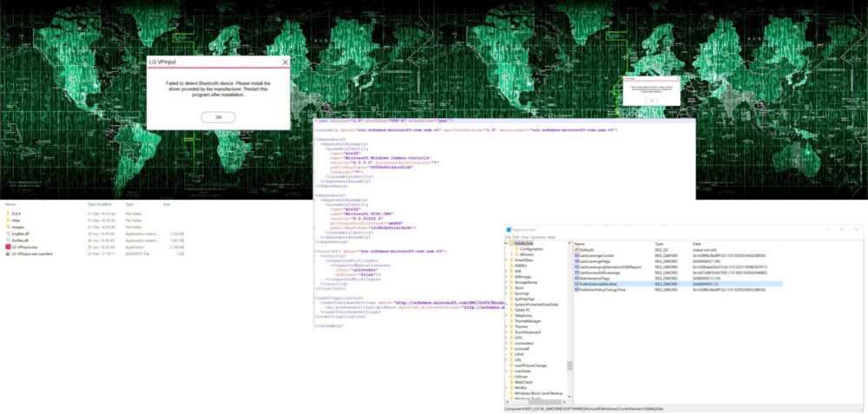Open the Edit menu in Registry Editor
The image size is (868, 414).
[518, 237]
